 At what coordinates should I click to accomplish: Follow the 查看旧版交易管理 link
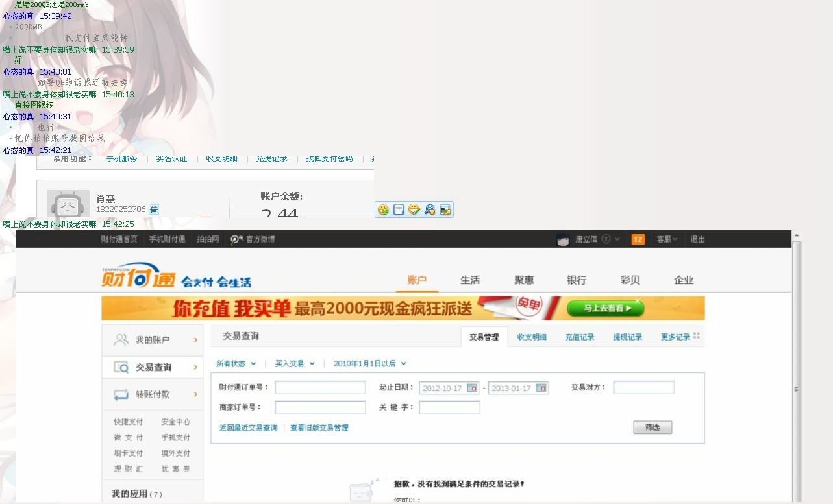pyautogui.click(x=319, y=428)
